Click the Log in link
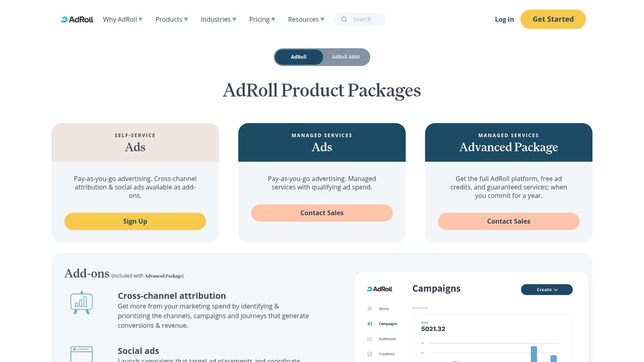This screenshot has height=362, width=644. 504,19
